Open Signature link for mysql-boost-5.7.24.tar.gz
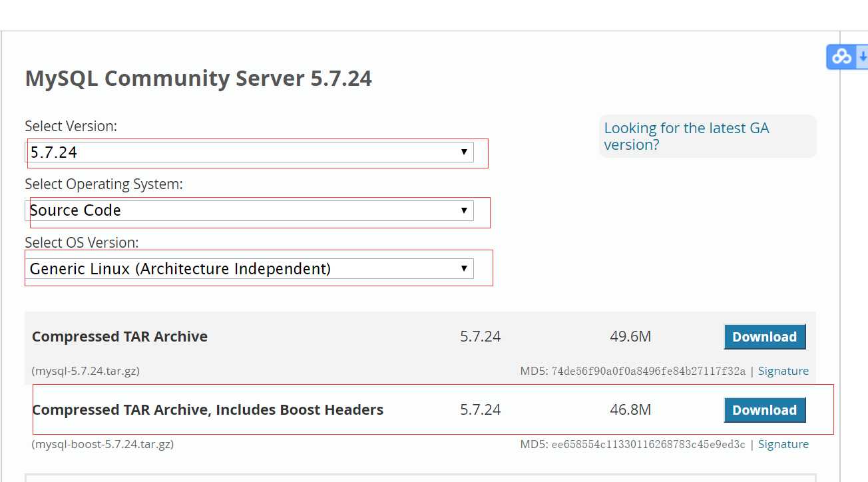868x482 pixels. (x=783, y=444)
